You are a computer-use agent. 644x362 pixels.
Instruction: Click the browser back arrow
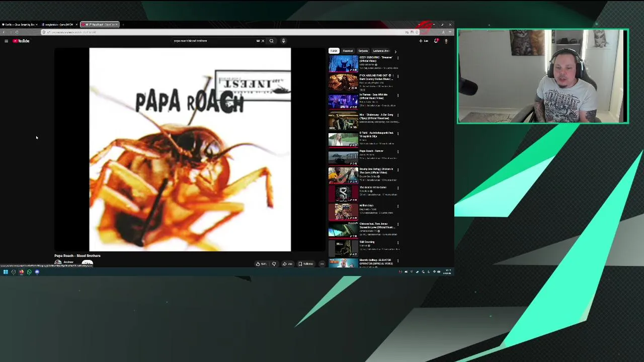point(4,32)
